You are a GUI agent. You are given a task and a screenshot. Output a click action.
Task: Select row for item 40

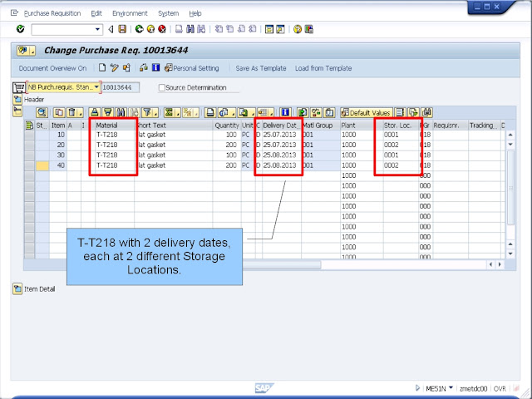click(30, 165)
